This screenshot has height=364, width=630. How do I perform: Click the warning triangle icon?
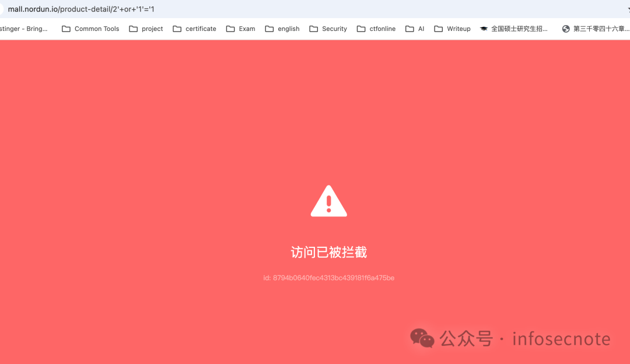[328, 201]
